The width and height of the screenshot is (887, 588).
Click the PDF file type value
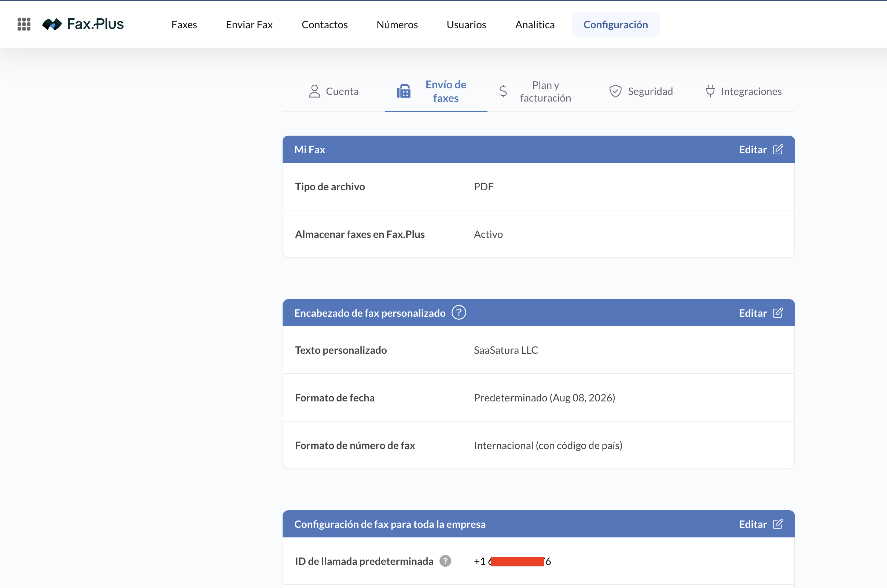483,186
